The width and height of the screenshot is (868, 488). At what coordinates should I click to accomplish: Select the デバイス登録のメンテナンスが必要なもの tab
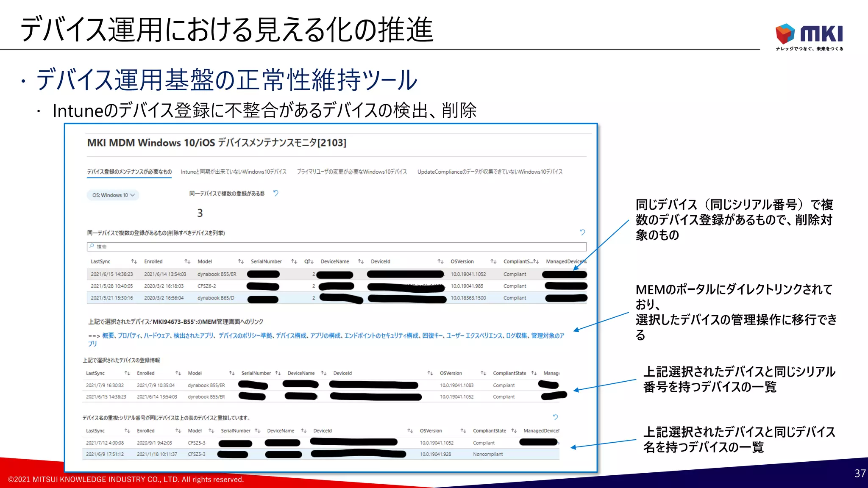(x=129, y=172)
